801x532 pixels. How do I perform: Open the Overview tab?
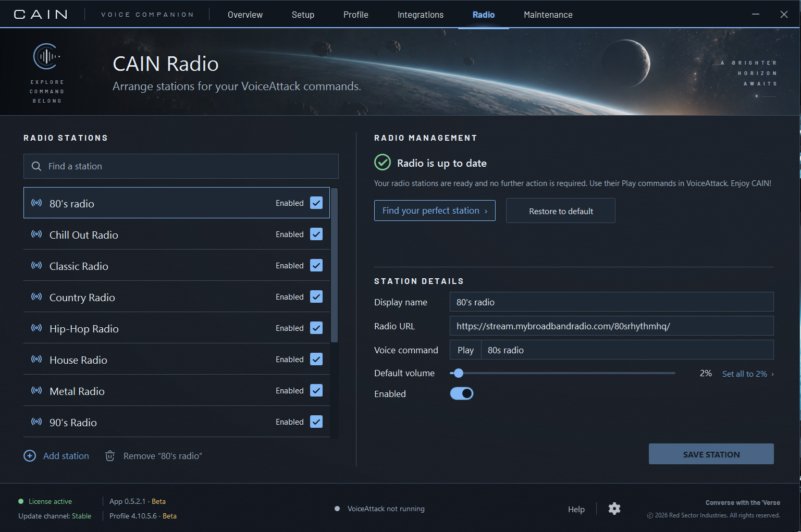pyautogui.click(x=245, y=15)
